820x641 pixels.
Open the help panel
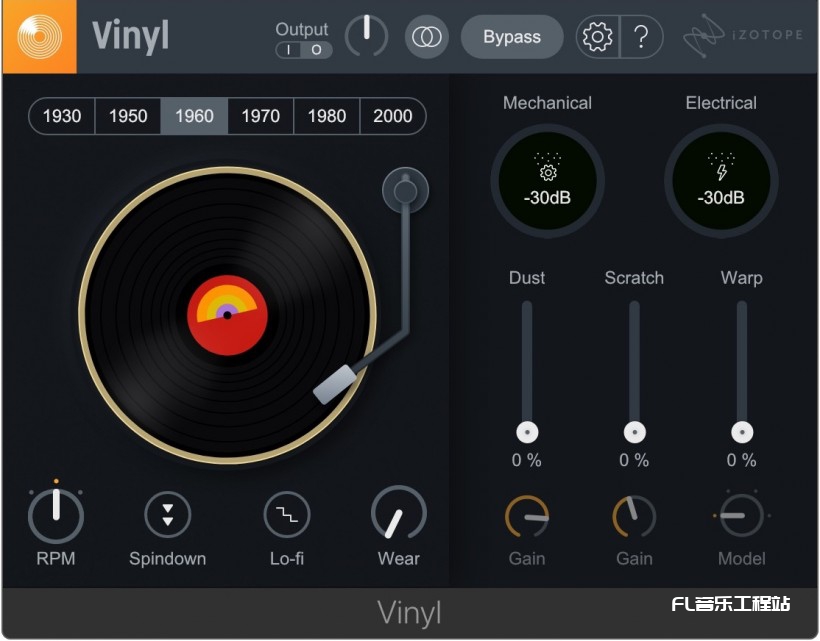tap(639, 36)
